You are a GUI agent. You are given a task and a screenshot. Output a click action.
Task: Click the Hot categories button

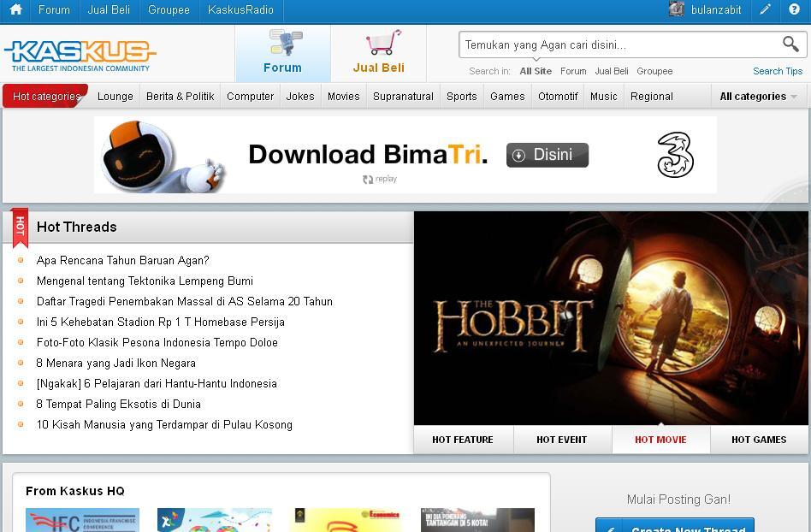click(x=45, y=96)
